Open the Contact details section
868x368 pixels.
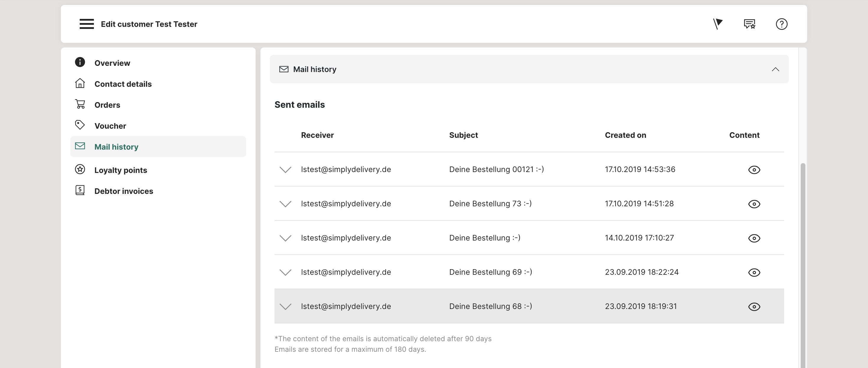tap(123, 84)
